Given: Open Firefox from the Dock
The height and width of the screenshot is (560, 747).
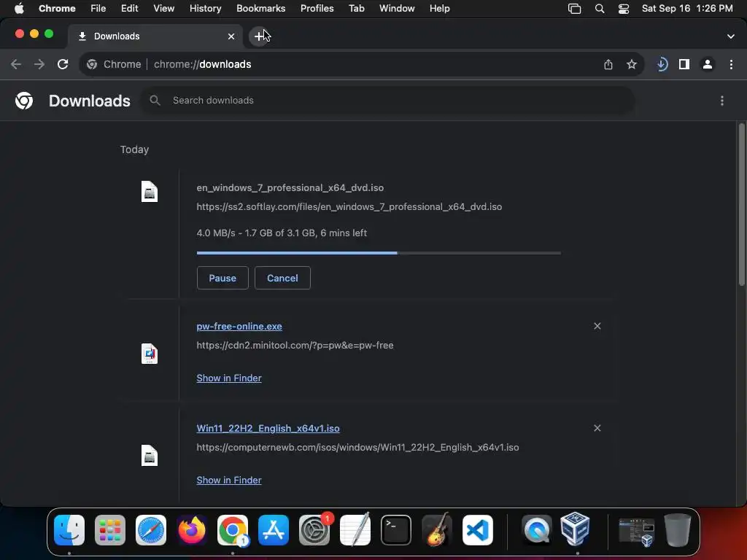Looking at the screenshot, I should pos(192,530).
